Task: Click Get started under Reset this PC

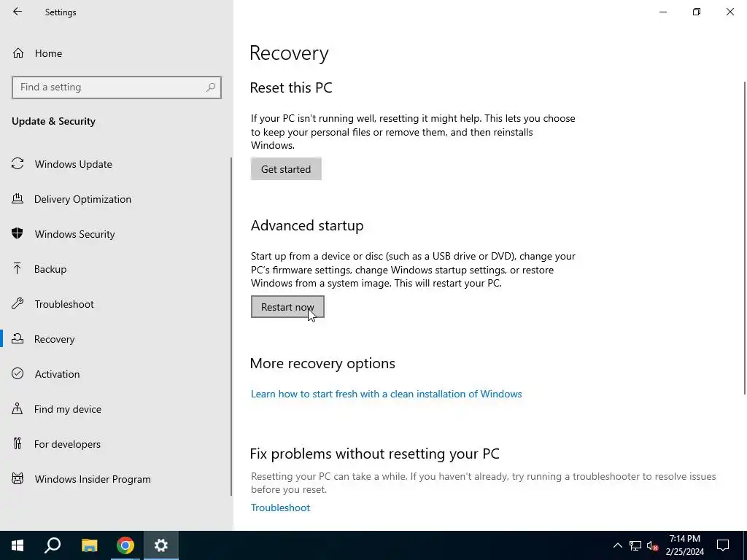Action: pyautogui.click(x=286, y=169)
